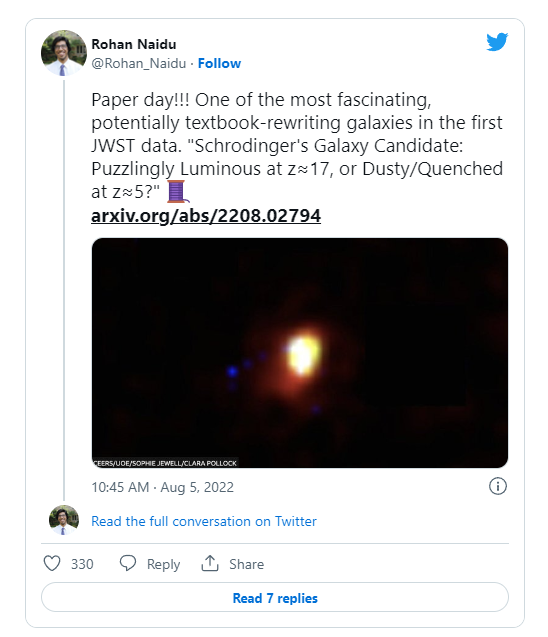Click the 10:45 AM Aug 5 timestamp

coord(162,487)
